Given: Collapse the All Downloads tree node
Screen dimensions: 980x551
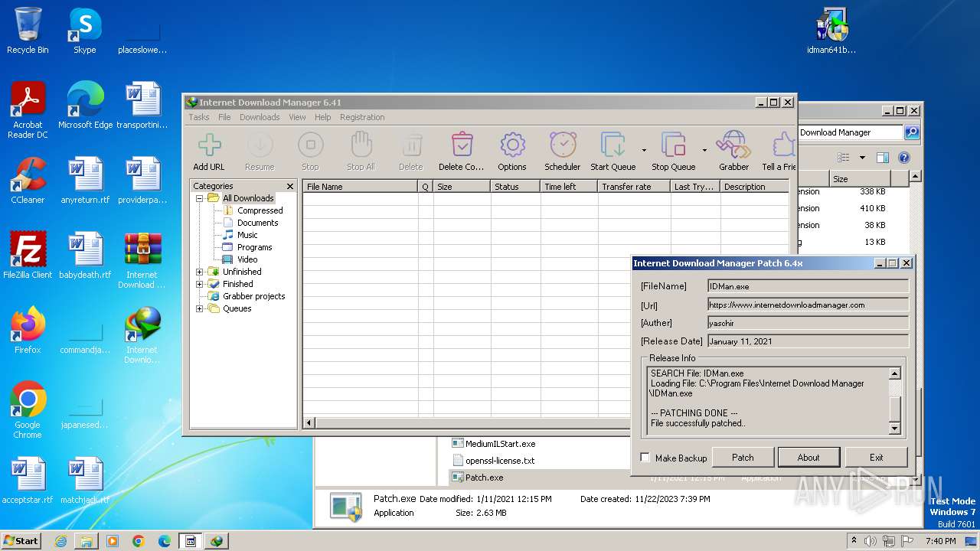Looking at the screenshot, I should (x=200, y=198).
